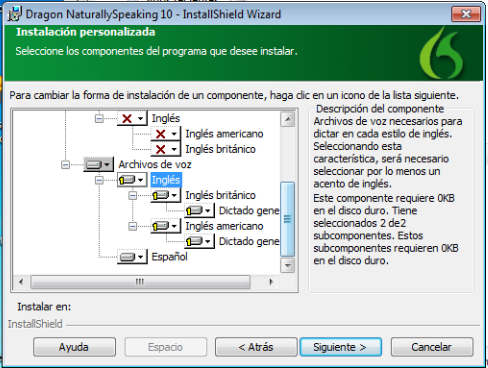Viewport: 488px width, 368px height.
Task: Select the Español label
Action: point(169,257)
